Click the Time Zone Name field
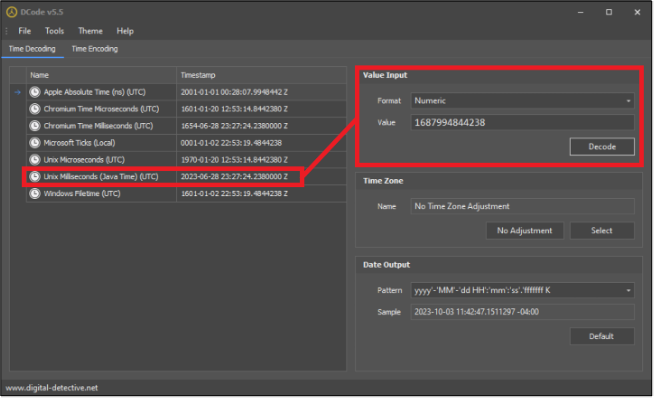Screen dimensions: 654x398 522,207
